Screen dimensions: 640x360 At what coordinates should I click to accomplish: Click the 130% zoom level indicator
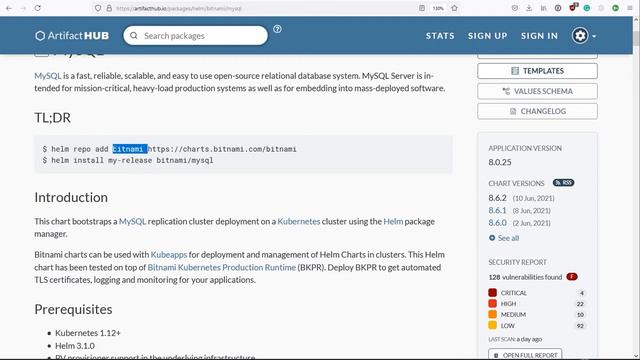tap(438, 8)
